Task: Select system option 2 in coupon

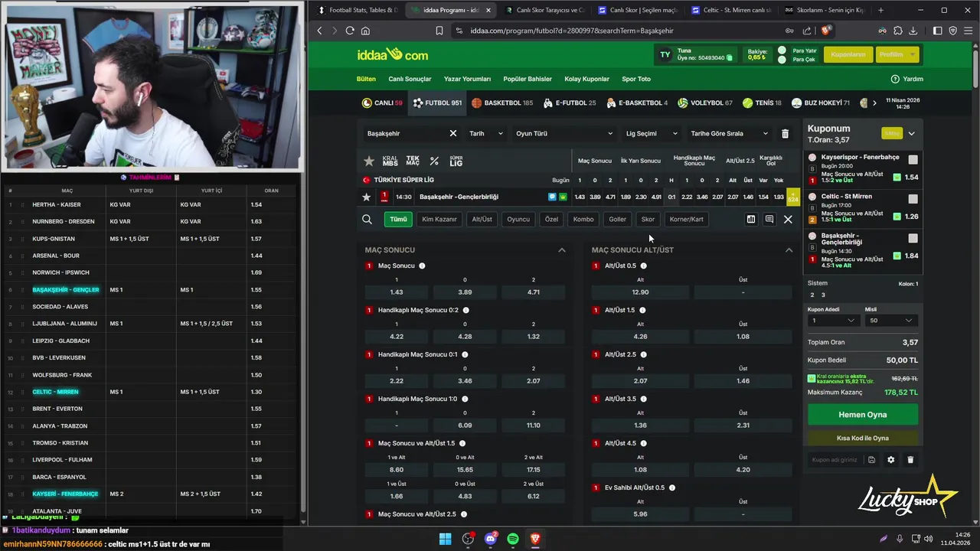Action: pos(813,295)
